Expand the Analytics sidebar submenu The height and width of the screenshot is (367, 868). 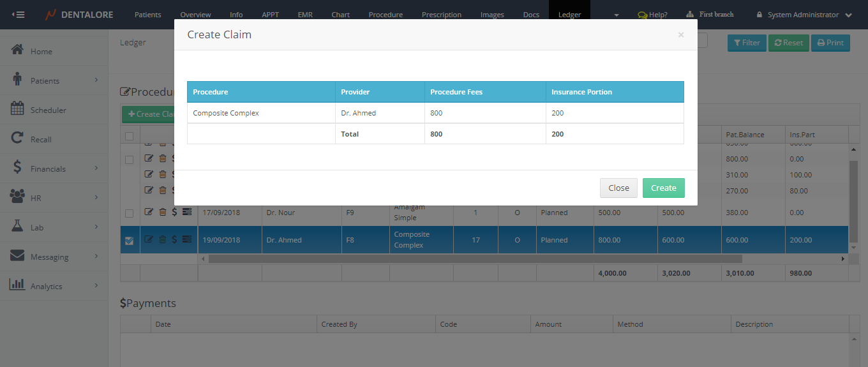point(96,286)
